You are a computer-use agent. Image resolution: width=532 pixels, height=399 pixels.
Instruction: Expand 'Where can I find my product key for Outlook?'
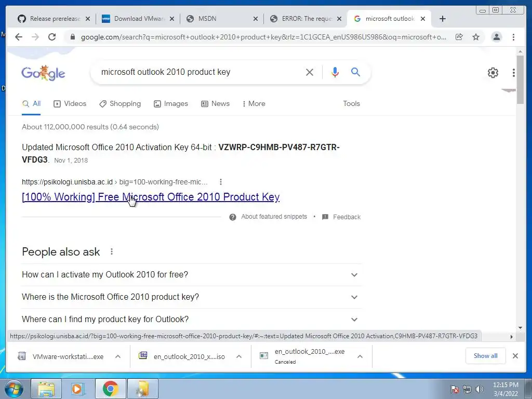click(x=191, y=320)
